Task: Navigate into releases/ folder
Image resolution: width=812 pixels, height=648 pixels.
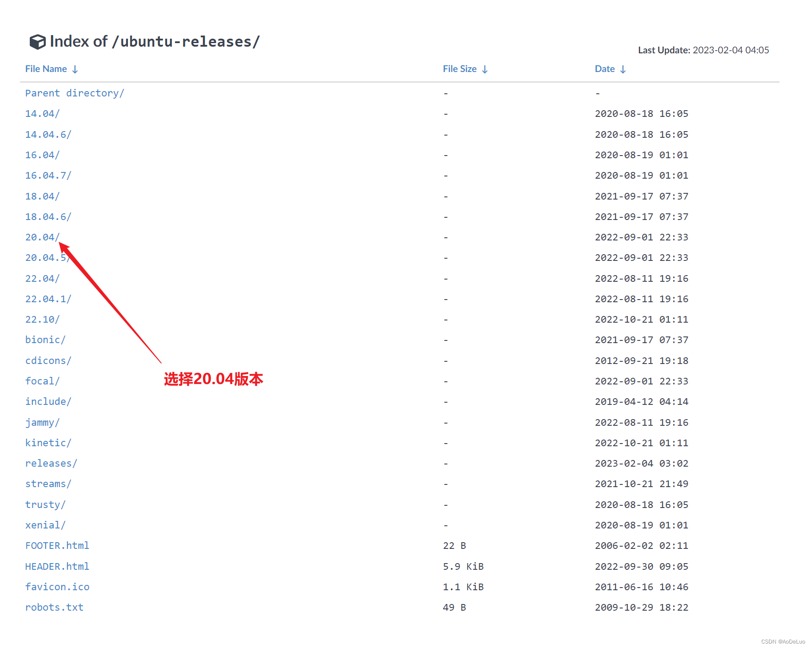Action: (51, 464)
